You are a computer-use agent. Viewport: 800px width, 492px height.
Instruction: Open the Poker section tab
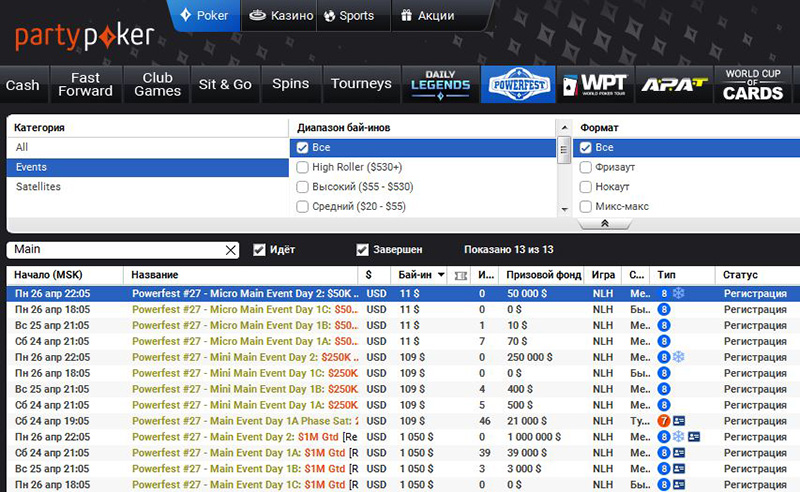pyautogui.click(x=204, y=16)
